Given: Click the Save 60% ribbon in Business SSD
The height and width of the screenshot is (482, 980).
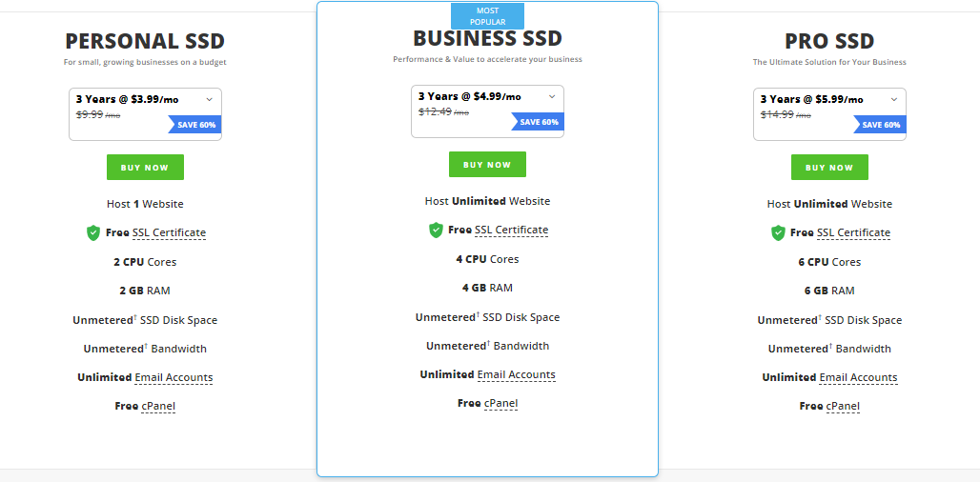Looking at the screenshot, I should tap(537, 122).
